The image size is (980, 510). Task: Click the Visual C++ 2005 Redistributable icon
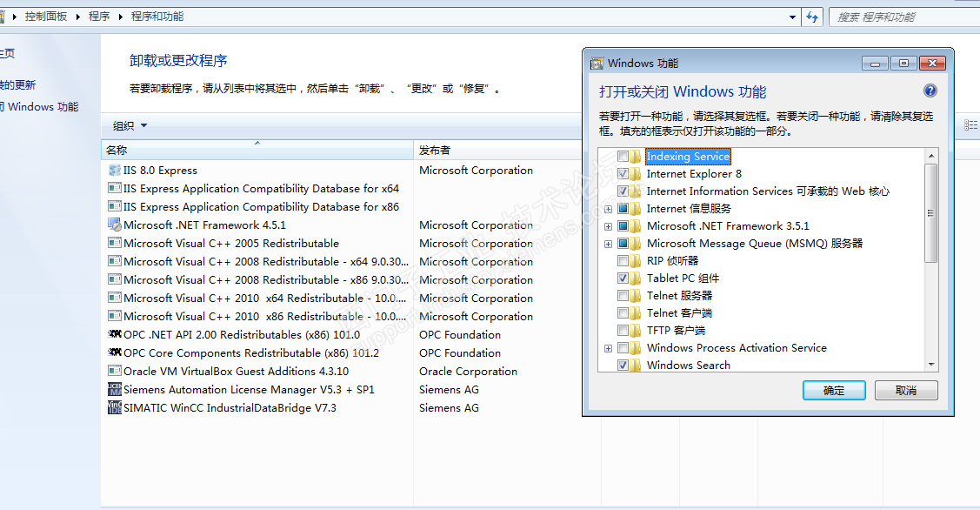[x=115, y=243]
